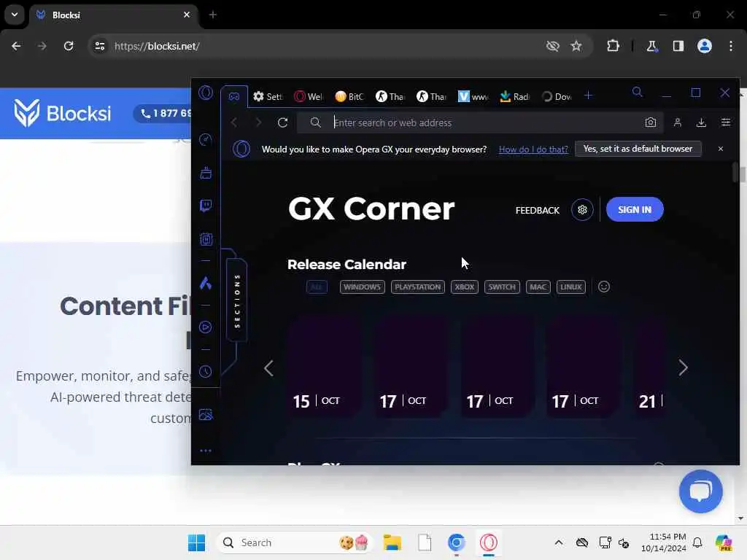Open the Opera downloads icon
Screen dimensions: 747x560
(x=701, y=122)
